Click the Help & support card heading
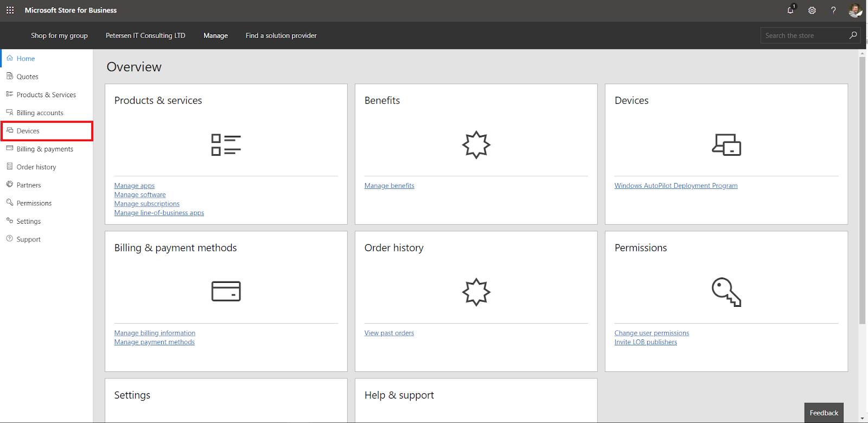 point(399,395)
